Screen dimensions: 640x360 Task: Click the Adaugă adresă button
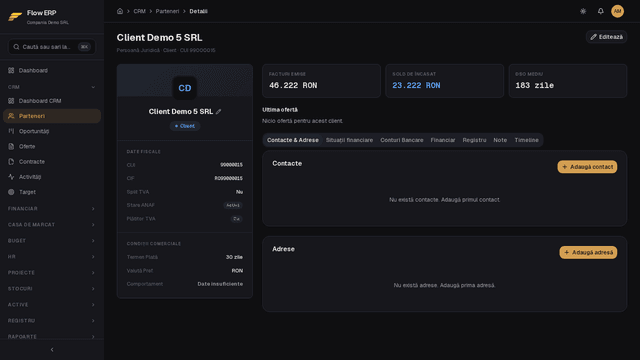point(588,252)
